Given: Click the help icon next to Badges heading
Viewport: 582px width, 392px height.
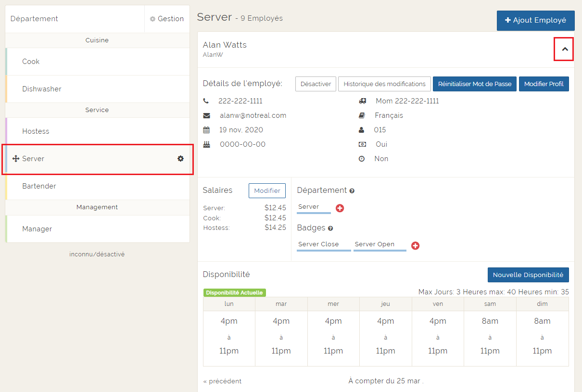Looking at the screenshot, I should 330,228.
